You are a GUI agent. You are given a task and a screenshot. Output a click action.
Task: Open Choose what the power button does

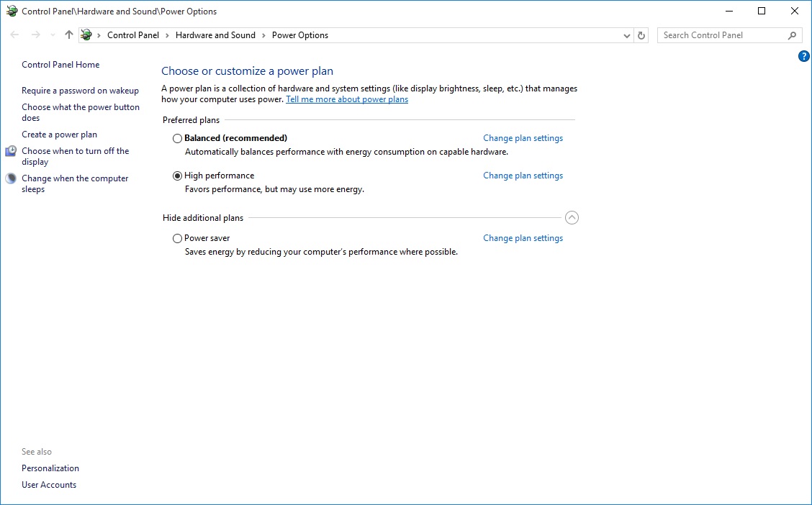coord(81,112)
